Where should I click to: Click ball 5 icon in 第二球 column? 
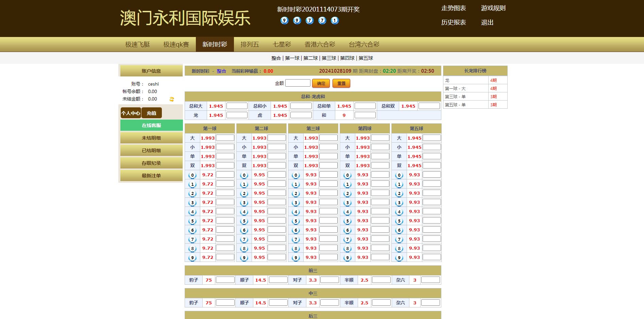[x=244, y=221]
